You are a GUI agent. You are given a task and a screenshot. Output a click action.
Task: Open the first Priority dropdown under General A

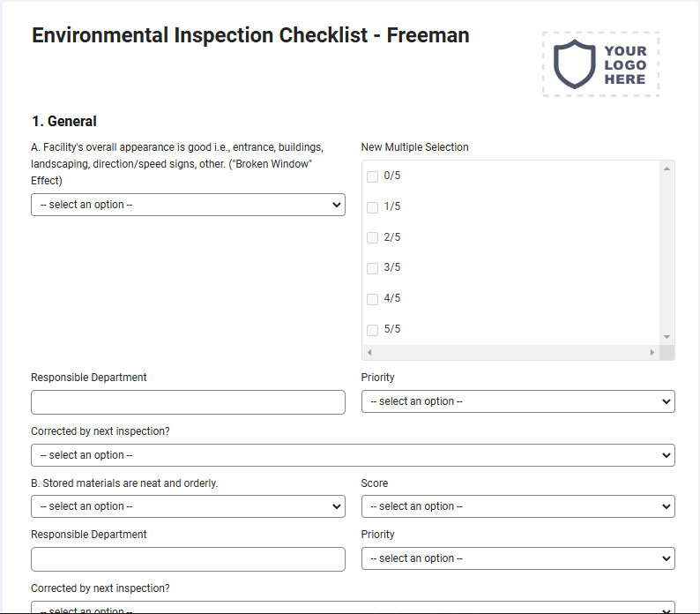tap(518, 401)
